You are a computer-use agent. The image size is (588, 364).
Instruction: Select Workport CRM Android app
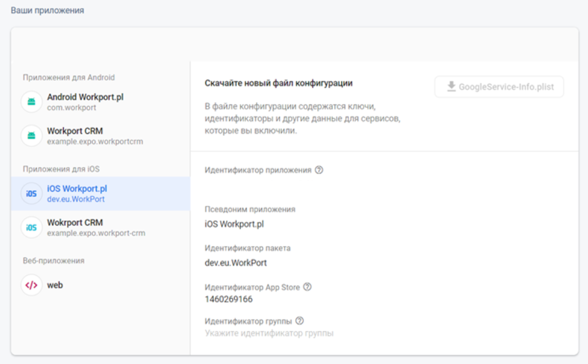[x=101, y=135]
